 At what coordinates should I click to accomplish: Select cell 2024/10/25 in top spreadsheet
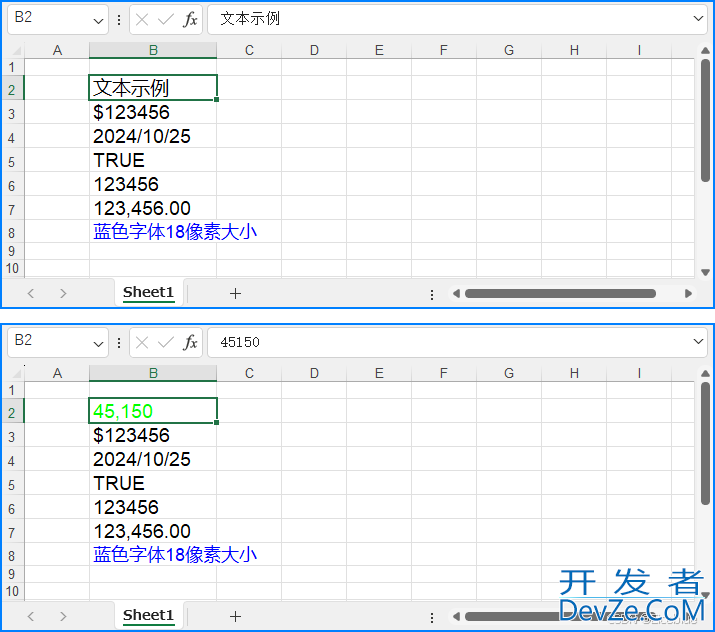tap(153, 136)
